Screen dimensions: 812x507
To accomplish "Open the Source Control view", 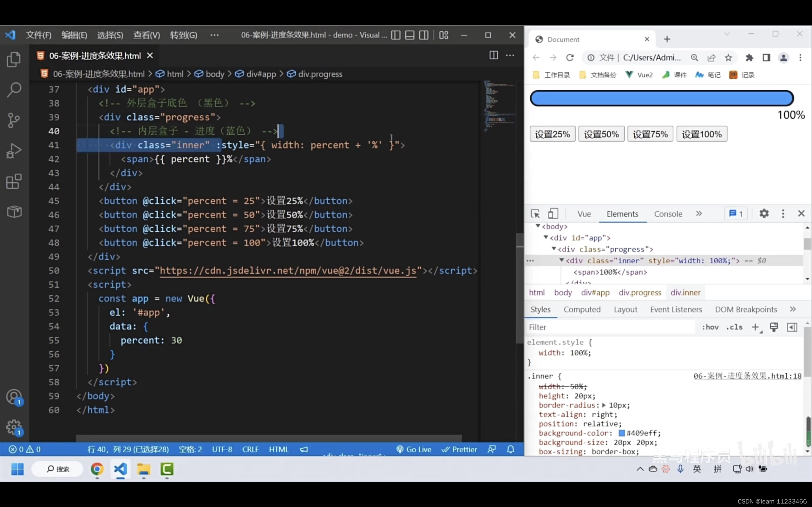I will (x=14, y=120).
